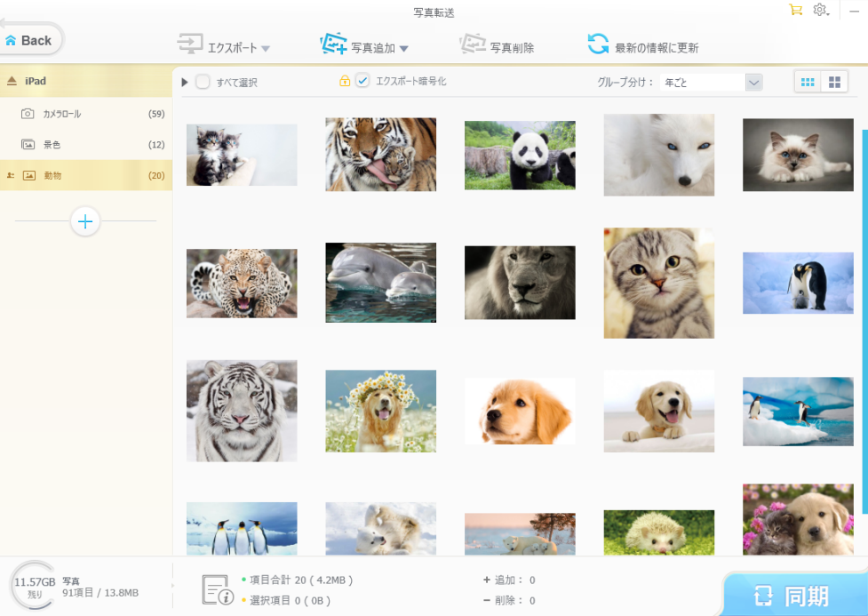The height and width of the screenshot is (616, 868).
Task: Click the 最新の情報に更新 label
Action: click(x=657, y=48)
